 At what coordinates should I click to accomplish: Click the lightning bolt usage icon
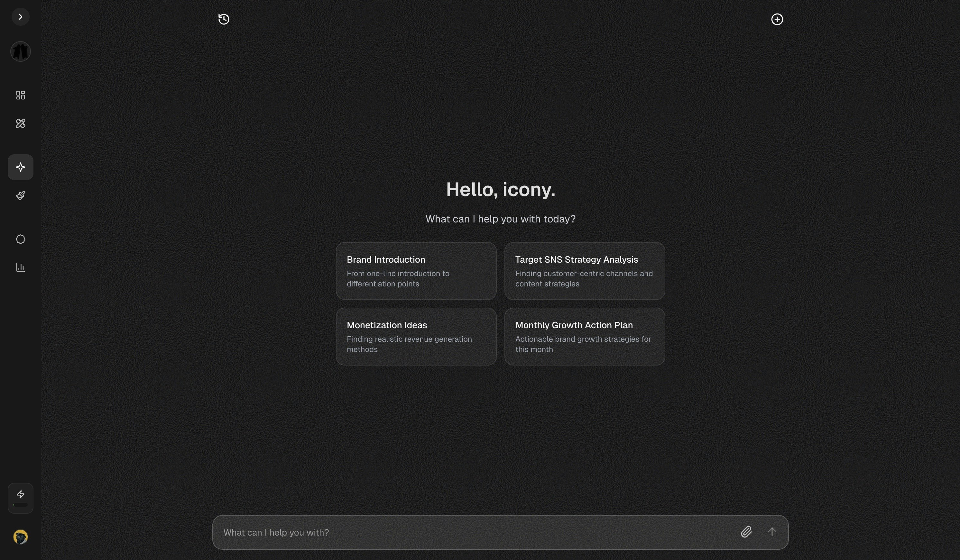[20, 494]
